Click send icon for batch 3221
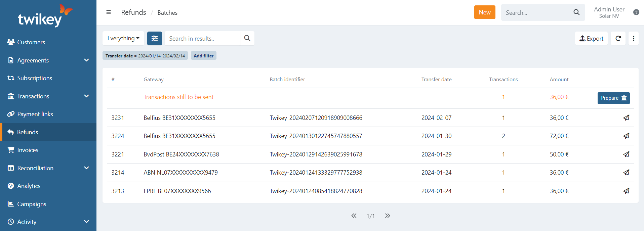Viewport: 644px width, 231px height. click(626, 154)
